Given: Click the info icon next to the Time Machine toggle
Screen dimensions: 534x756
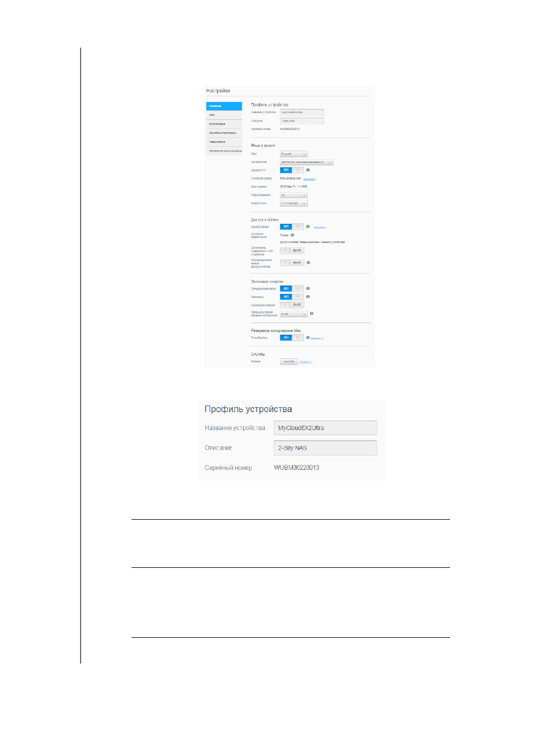Looking at the screenshot, I should [308, 338].
